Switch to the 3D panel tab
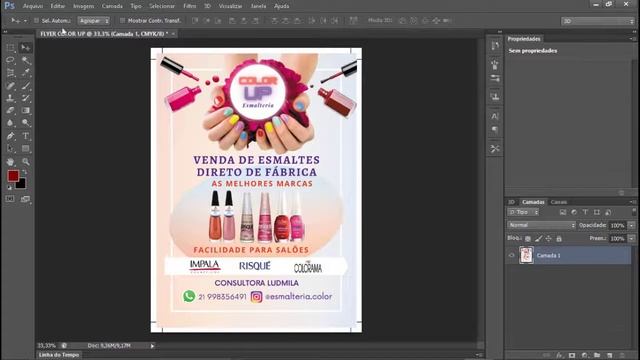This screenshot has height=360, width=640. [511, 202]
